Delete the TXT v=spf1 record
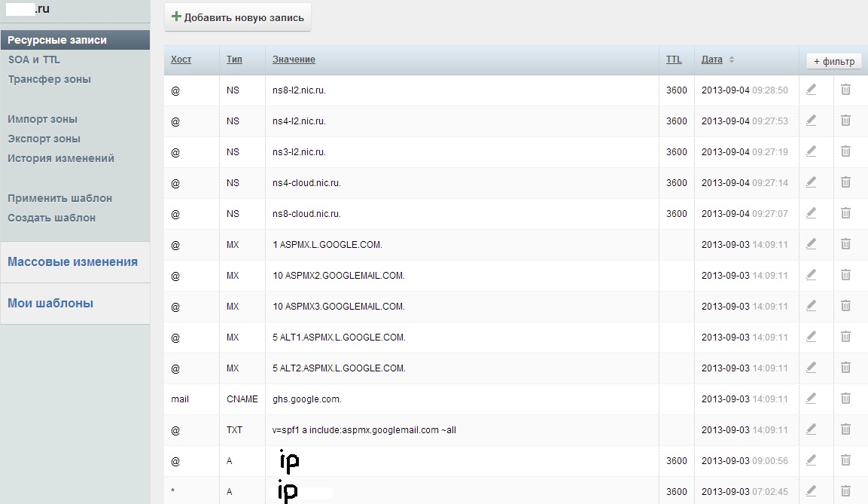Image resolution: width=868 pixels, height=504 pixels. [x=845, y=429]
